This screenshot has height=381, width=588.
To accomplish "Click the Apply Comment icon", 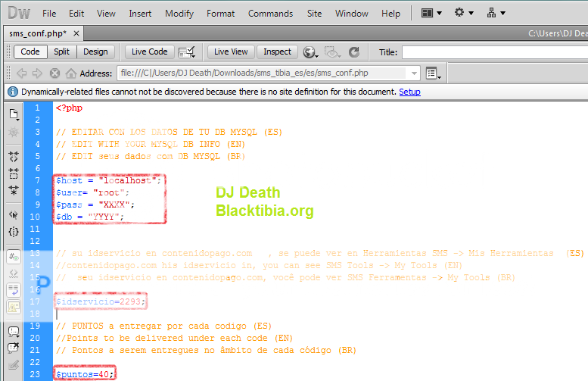I will [x=14, y=332].
